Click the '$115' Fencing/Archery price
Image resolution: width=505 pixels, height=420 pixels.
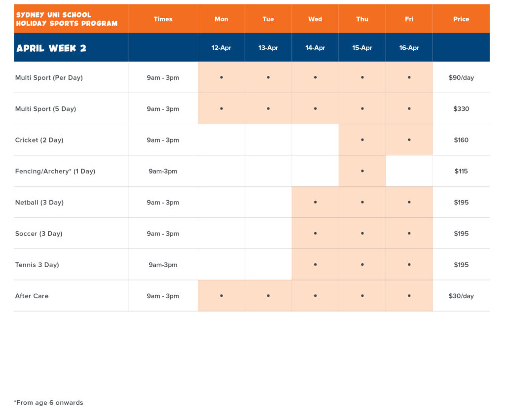(461, 171)
